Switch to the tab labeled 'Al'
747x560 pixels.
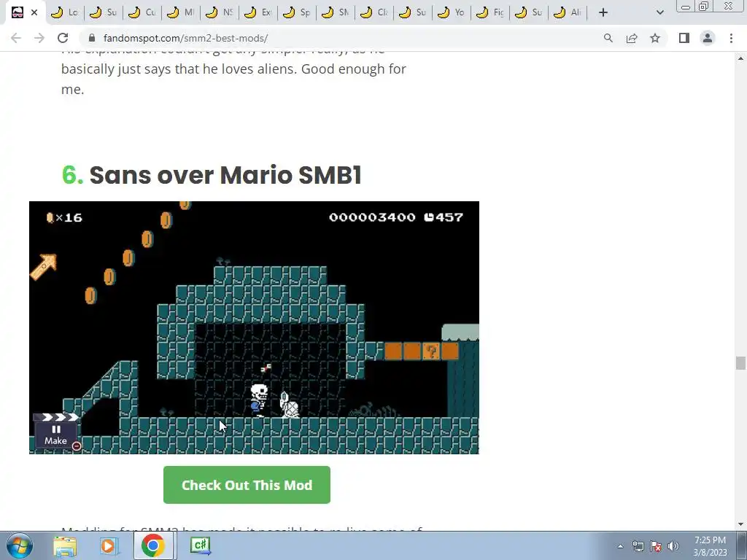coord(568,12)
